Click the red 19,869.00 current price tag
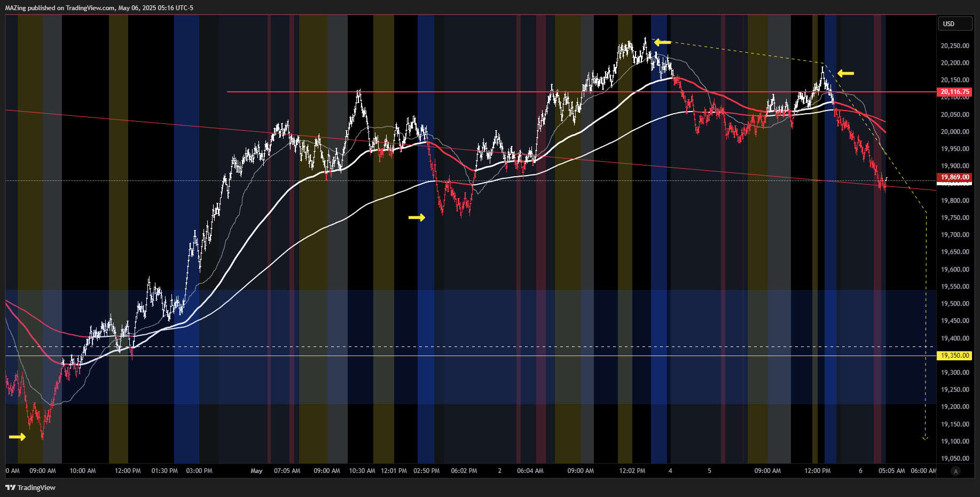980x497 pixels. pyautogui.click(x=955, y=177)
